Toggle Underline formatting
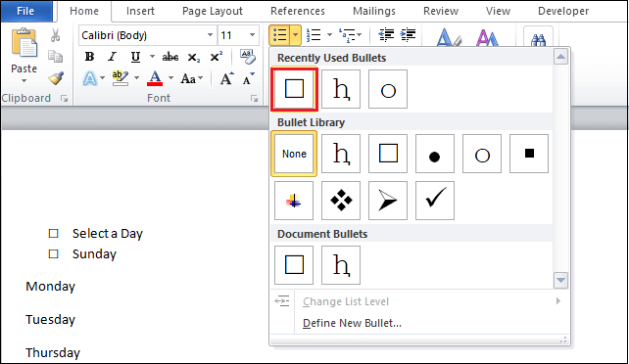The width and height of the screenshot is (629, 364). (x=135, y=57)
